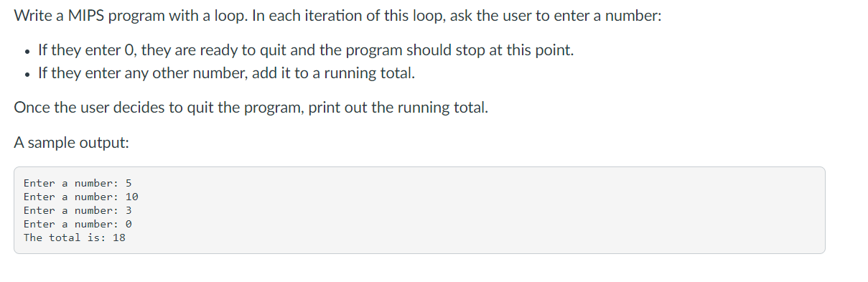The height and width of the screenshot is (282, 868).
Task: Click the 'Write a MIPS program' instruction sentence
Action: pyautogui.click(x=337, y=17)
